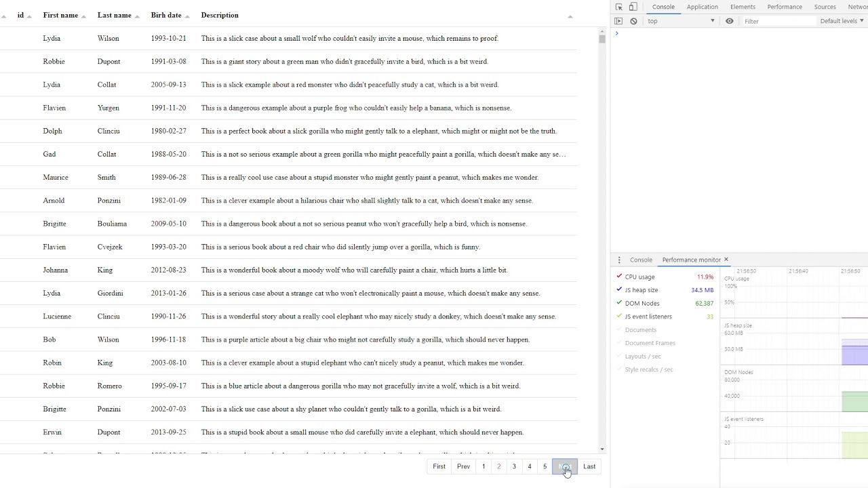
Task: Go to the Prev page
Action: (x=463, y=466)
